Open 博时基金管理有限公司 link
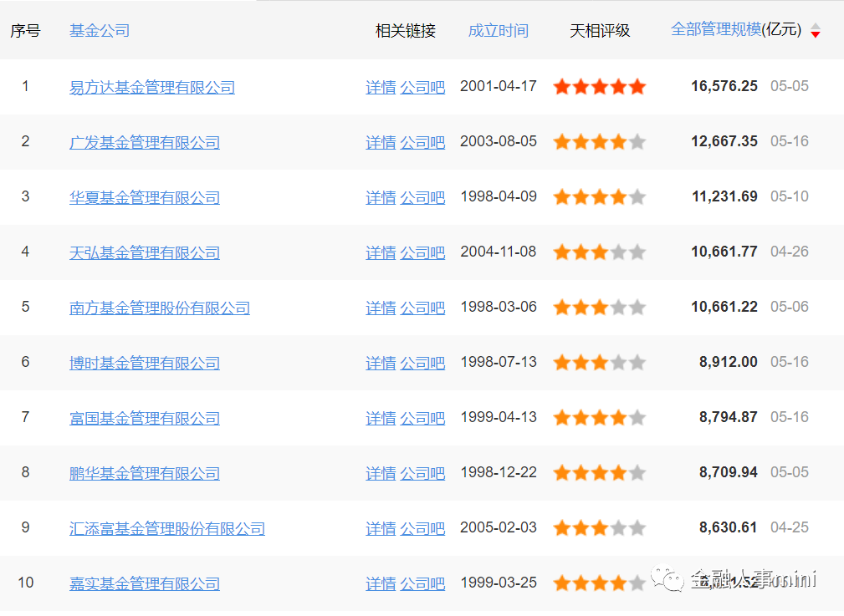844x616 pixels. (x=145, y=363)
